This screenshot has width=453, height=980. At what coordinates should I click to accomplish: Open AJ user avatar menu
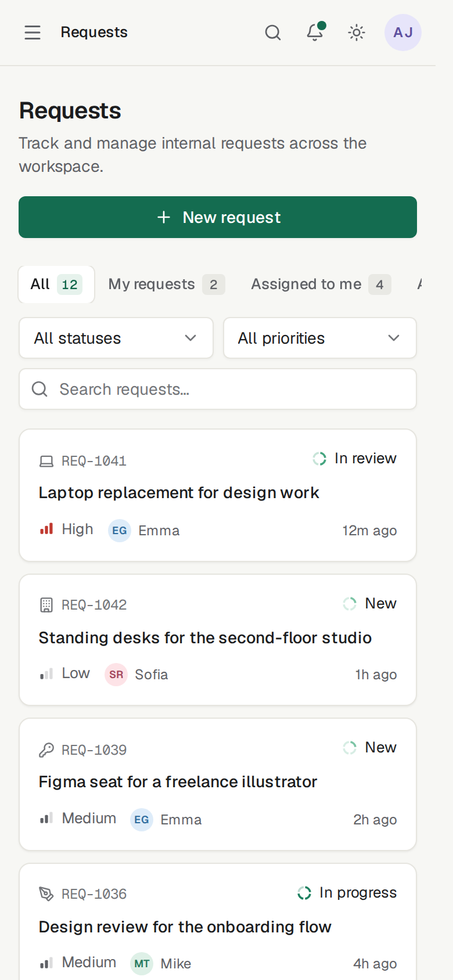403,33
